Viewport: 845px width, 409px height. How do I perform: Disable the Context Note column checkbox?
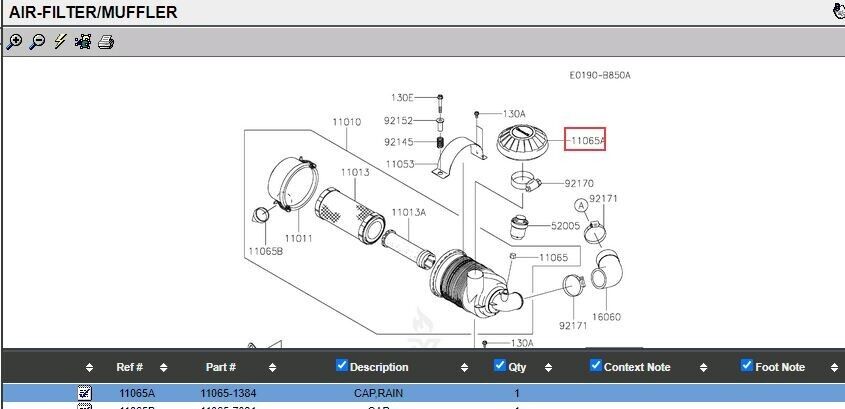596,366
